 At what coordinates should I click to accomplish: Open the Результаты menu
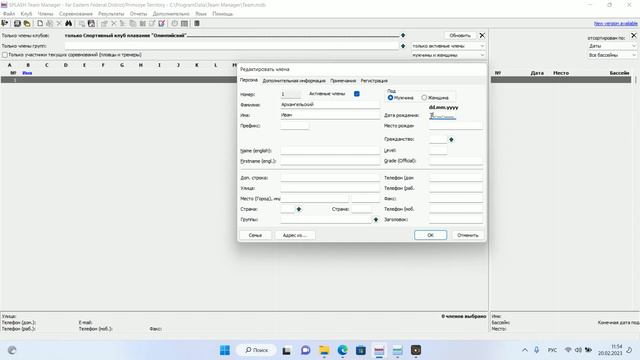click(x=111, y=14)
